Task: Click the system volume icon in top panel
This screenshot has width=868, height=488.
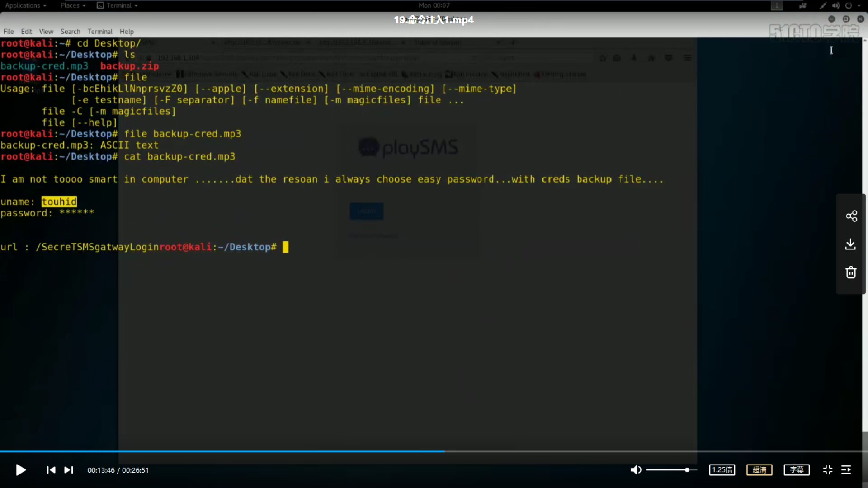Action: [836, 5]
